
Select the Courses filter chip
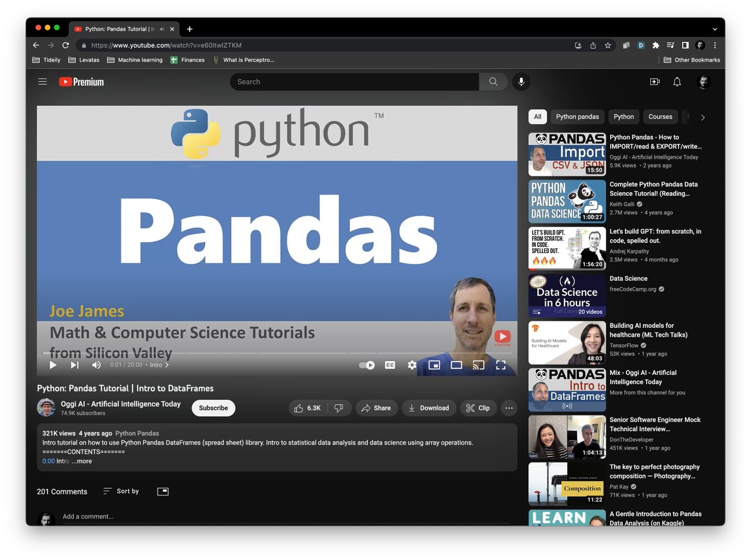pyautogui.click(x=660, y=117)
